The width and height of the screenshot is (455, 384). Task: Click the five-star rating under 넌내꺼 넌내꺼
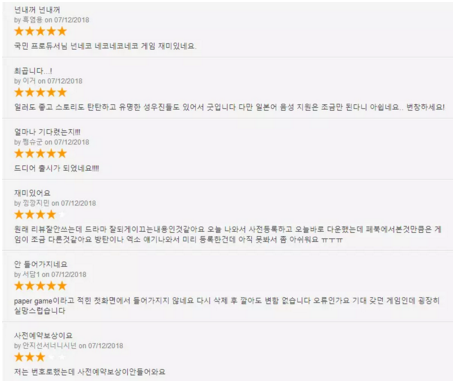pyautogui.click(x=40, y=31)
